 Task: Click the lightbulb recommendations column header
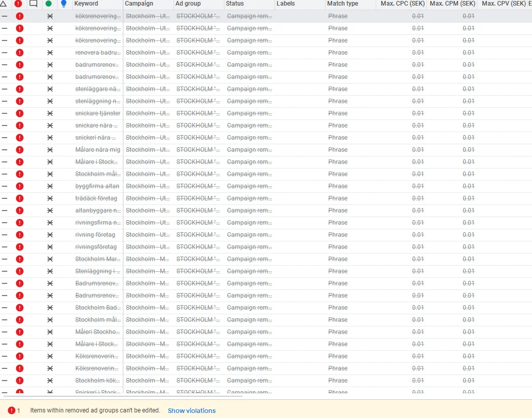(x=63, y=4)
